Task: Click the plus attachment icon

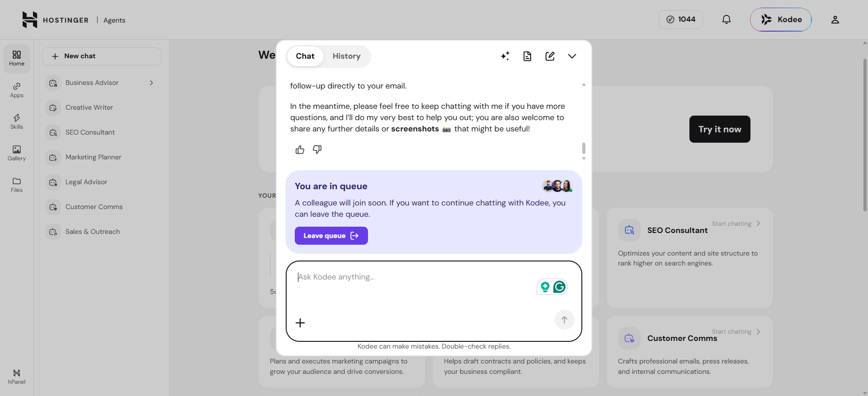Action: click(x=300, y=323)
